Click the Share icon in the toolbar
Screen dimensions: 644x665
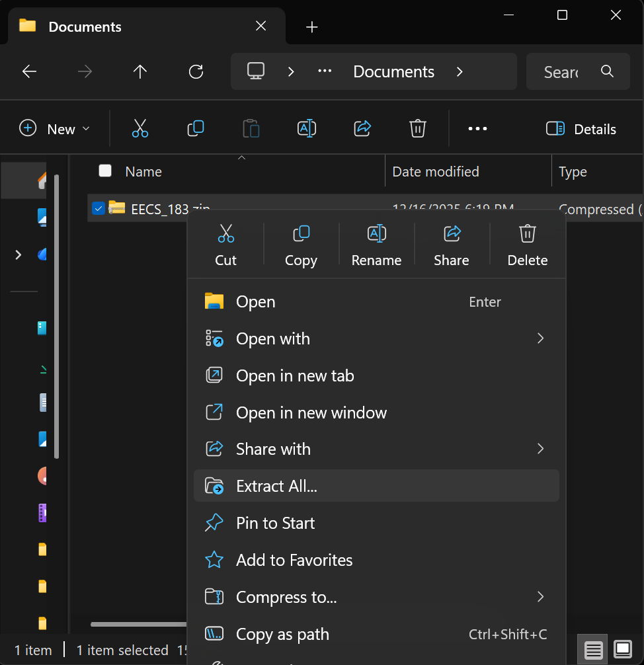362,128
